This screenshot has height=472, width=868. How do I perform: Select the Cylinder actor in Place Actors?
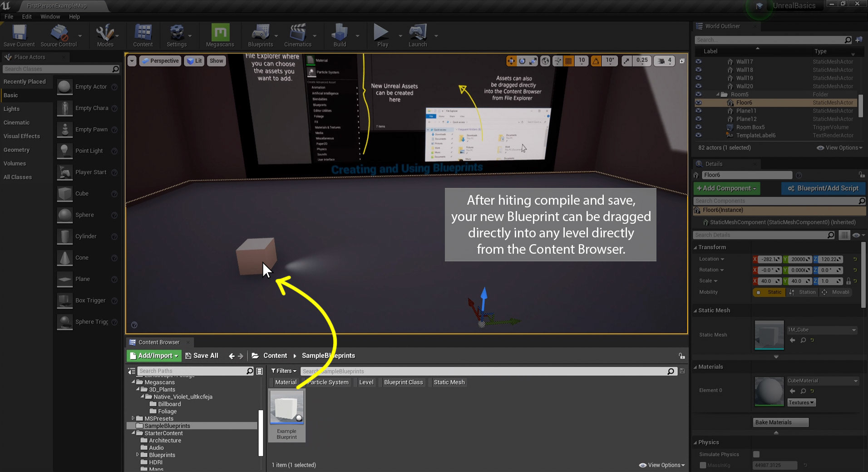click(87, 236)
